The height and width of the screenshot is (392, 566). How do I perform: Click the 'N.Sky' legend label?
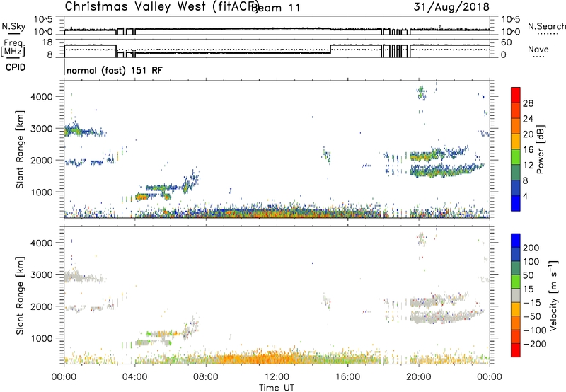coord(13,26)
